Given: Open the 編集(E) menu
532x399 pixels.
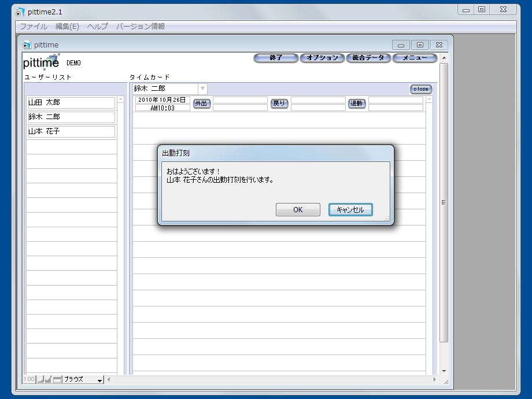Looking at the screenshot, I should [67, 27].
